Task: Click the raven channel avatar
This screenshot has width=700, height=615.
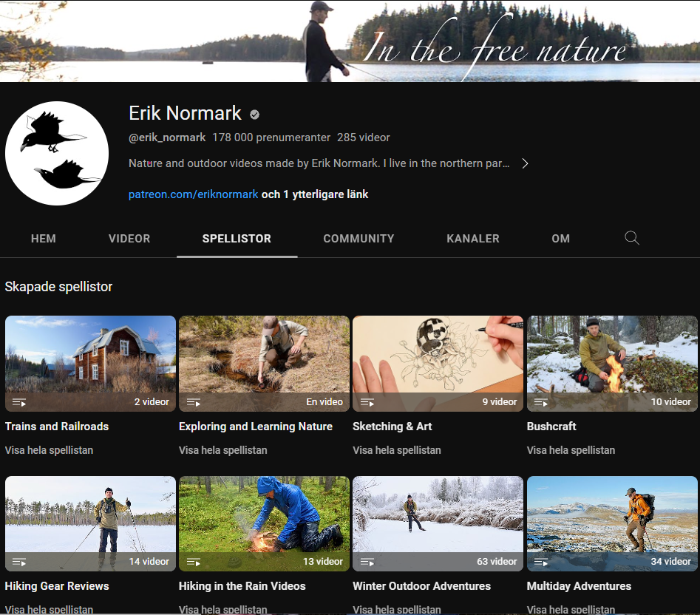Action: coord(57,153)
